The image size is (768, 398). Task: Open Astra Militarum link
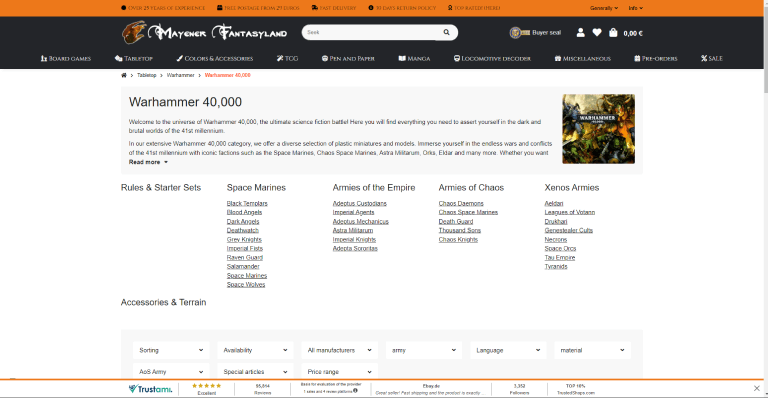(x=353, y=230)
